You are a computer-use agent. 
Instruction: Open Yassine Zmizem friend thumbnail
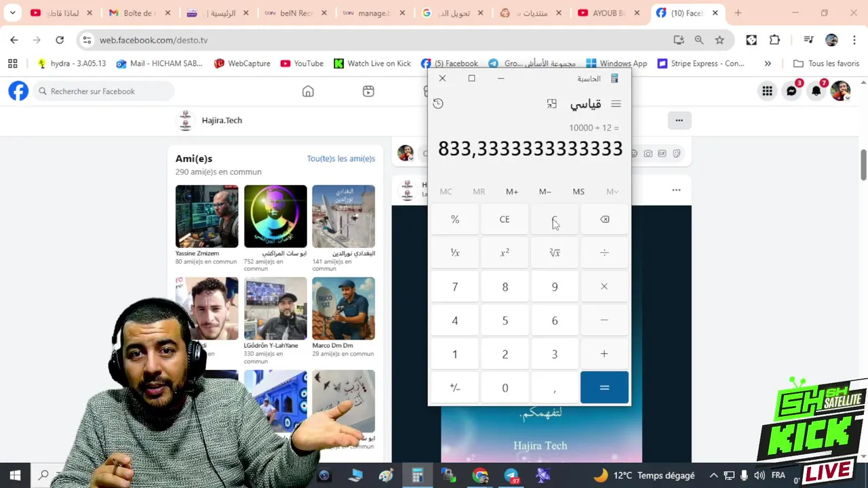(x=207, y=216)
